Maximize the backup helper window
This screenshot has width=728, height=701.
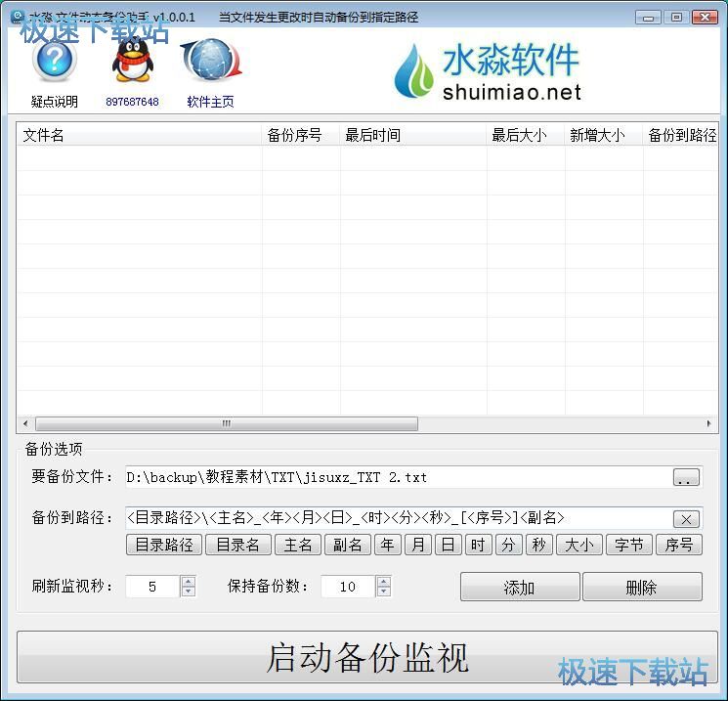tap(676, 18)
